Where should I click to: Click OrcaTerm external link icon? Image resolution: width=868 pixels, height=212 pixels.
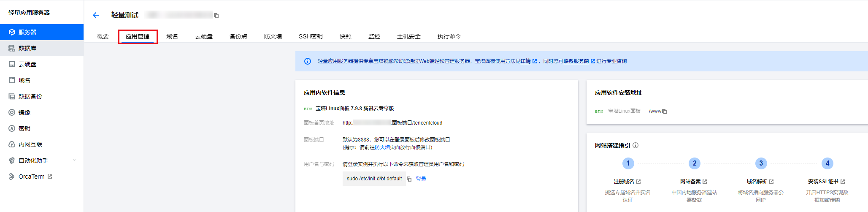click(x=50, y=177)
